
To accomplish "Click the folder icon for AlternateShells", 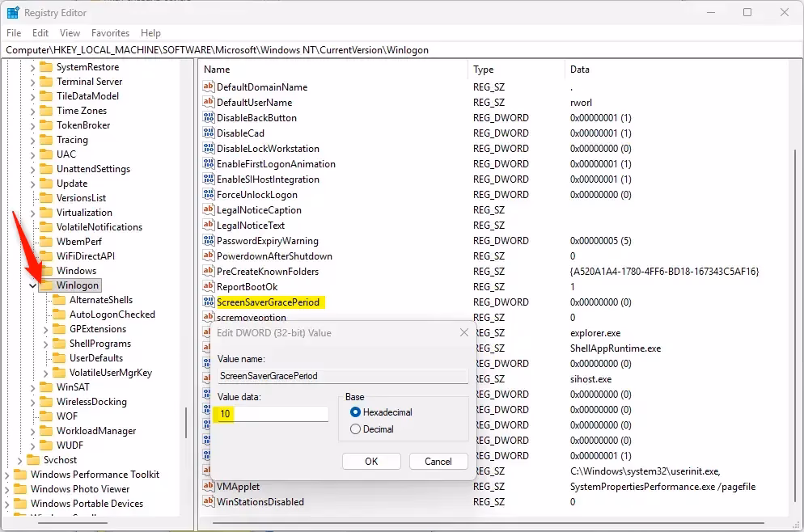I will click(59, 300).
